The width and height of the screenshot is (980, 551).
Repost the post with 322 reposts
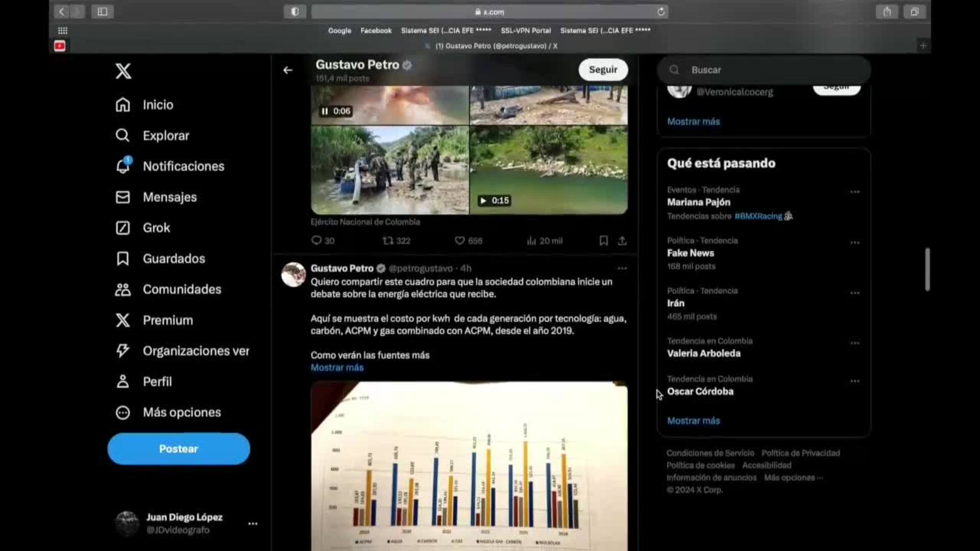[x=388, y=241]
